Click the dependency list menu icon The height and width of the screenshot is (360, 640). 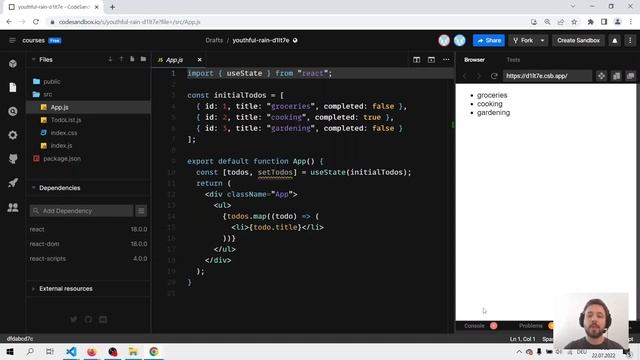pos(141,211)
